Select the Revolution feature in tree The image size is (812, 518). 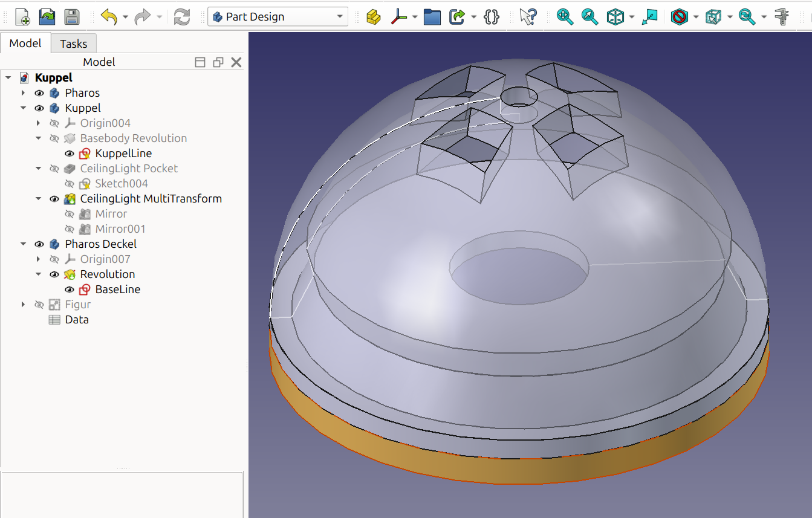(x=108, y=274)
